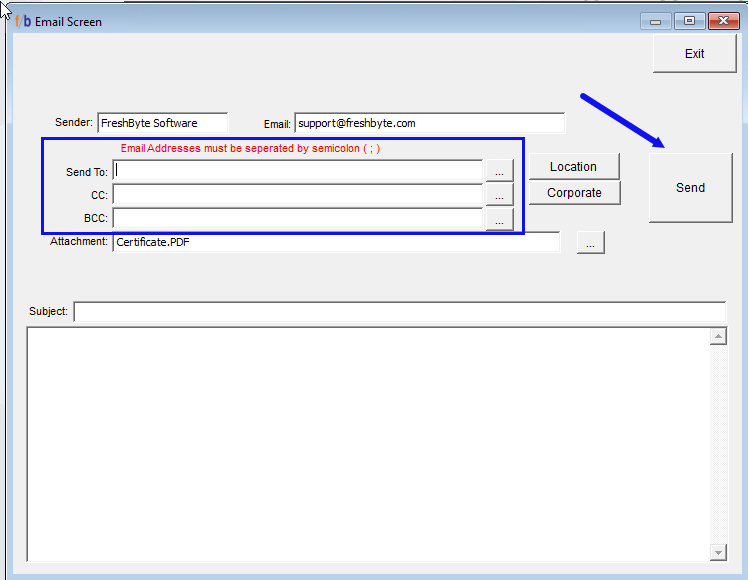This screenshot has height=580, width=748.
Task: Select the Sender name field
Action: point(162,123)
